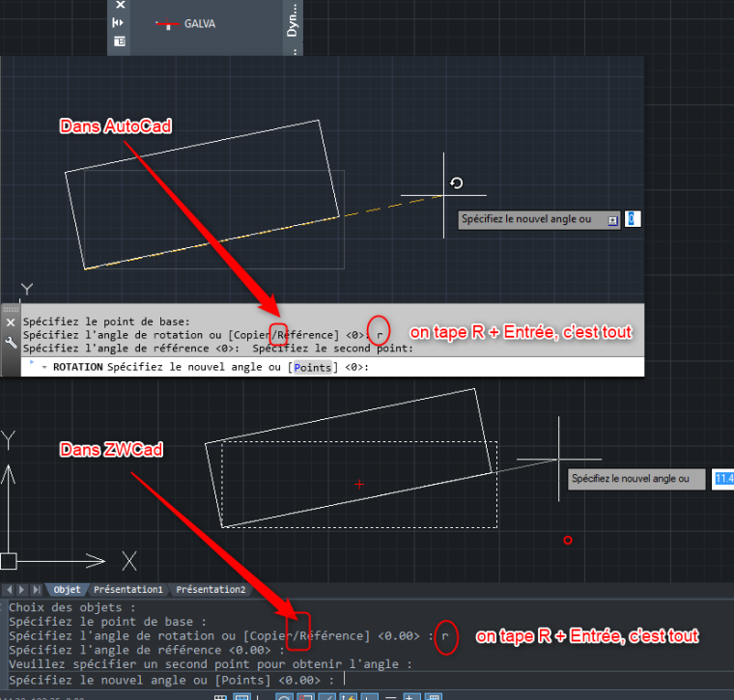Screen dimensions: 734x700
Task: Click the ZWCAD UCS origin square
Action: click(x=9, y=561)
